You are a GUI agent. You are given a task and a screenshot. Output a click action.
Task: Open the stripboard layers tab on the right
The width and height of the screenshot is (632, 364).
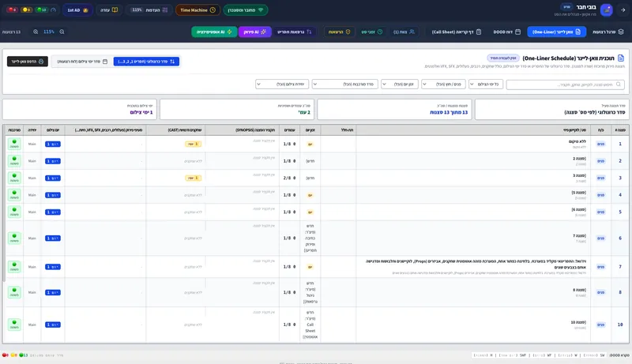tap(608, 32)
